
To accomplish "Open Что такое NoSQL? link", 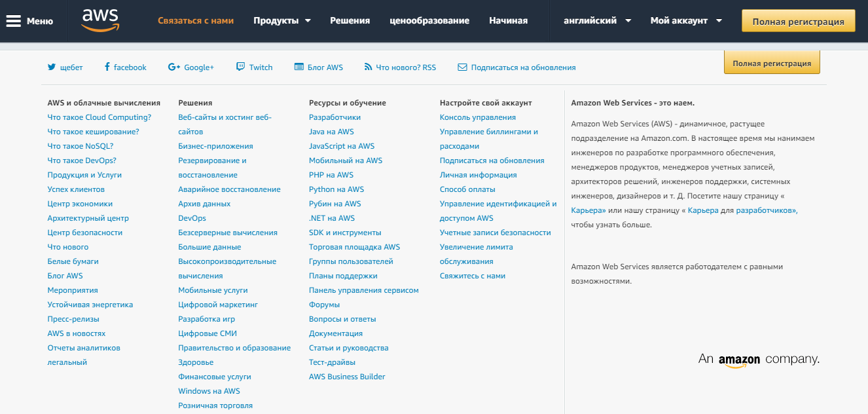I will [81, 146].
